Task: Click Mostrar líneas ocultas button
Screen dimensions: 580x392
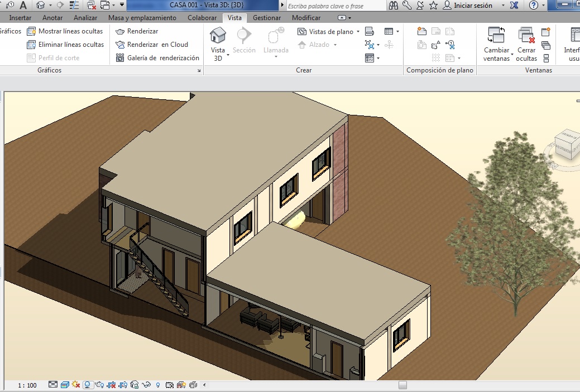Action: tap(65, 31)
